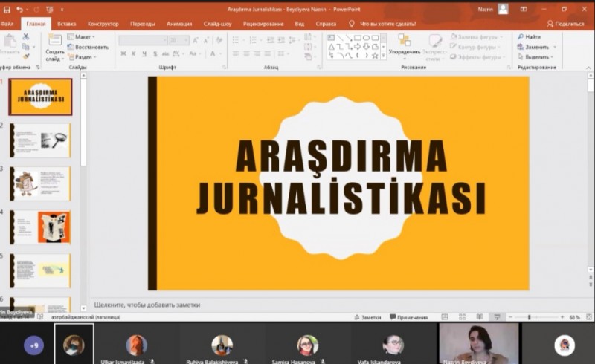Click the Эффекты фигуры button
Image resolution: width=595 pixels, height=364 pixels.
477,57
